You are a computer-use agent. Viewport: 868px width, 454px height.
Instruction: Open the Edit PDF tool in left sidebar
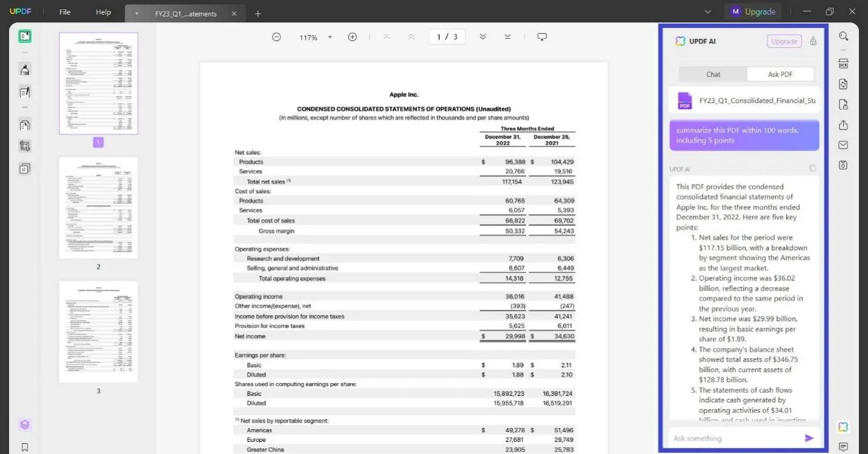[25, 93]
